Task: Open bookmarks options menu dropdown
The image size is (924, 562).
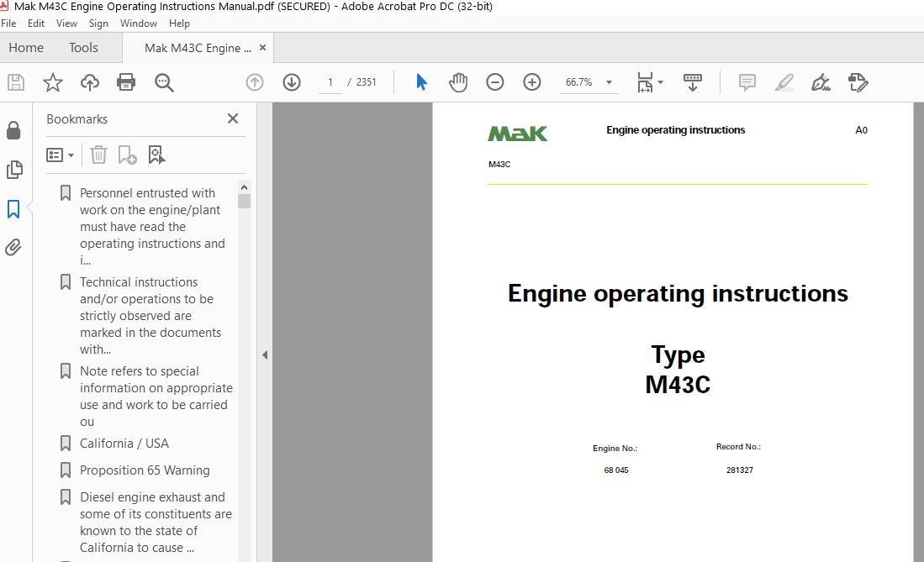Action: point(60,155)
